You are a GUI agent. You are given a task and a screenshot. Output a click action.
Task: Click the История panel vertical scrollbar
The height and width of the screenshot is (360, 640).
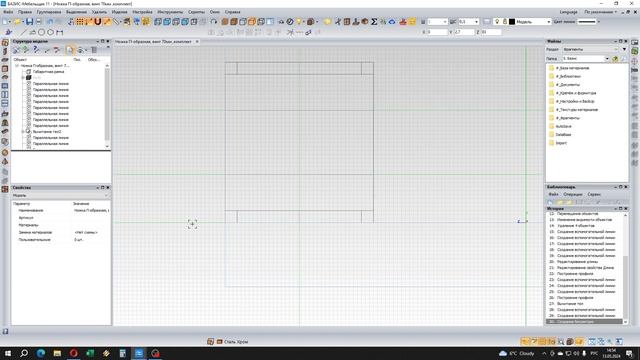[x=625, y=267]
